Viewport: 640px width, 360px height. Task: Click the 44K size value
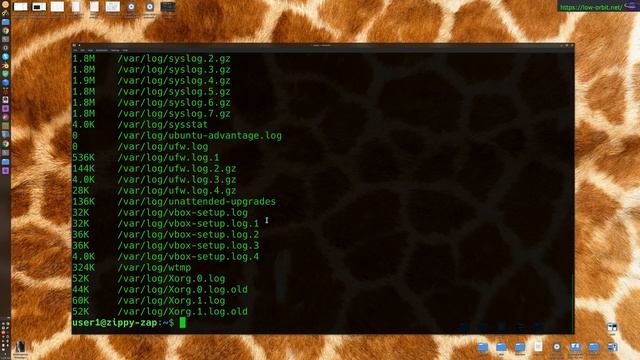(81, 290)
